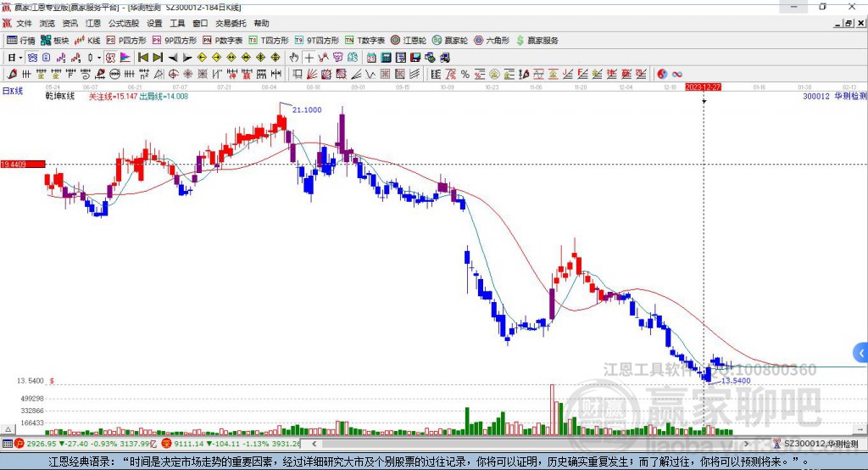This screenshot has width=868, height=470.
Task: Select the hand pan tool
Action: 294,58
